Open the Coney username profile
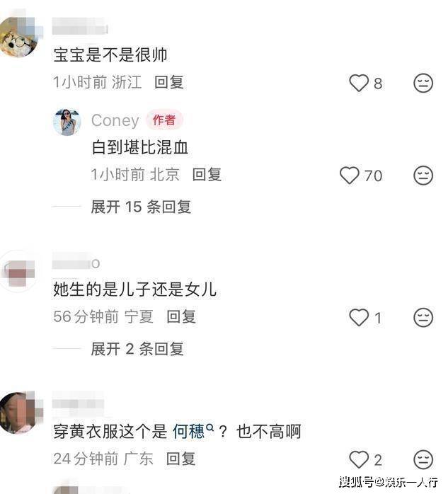Viewport: 448px width, 494px height. coord(115,120)
